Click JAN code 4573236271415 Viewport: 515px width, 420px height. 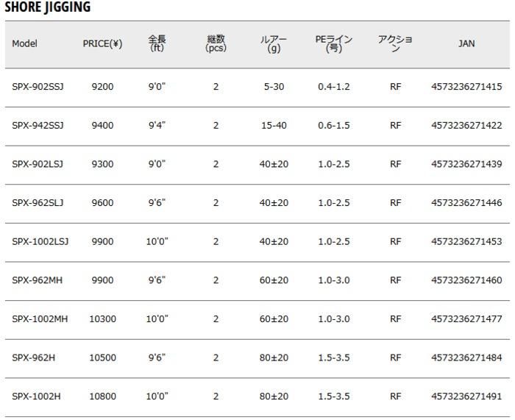coord(466,87)
